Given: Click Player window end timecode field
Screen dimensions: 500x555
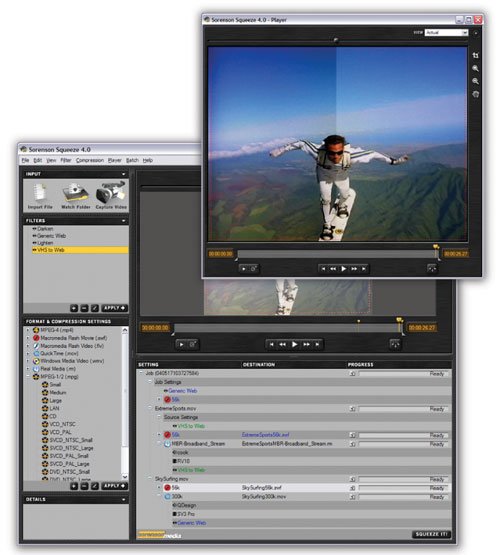Looking at the screenshot, I should [456, 254].
